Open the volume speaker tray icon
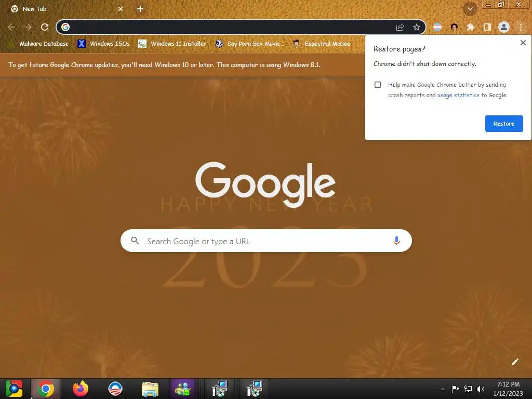 point(481,389)
